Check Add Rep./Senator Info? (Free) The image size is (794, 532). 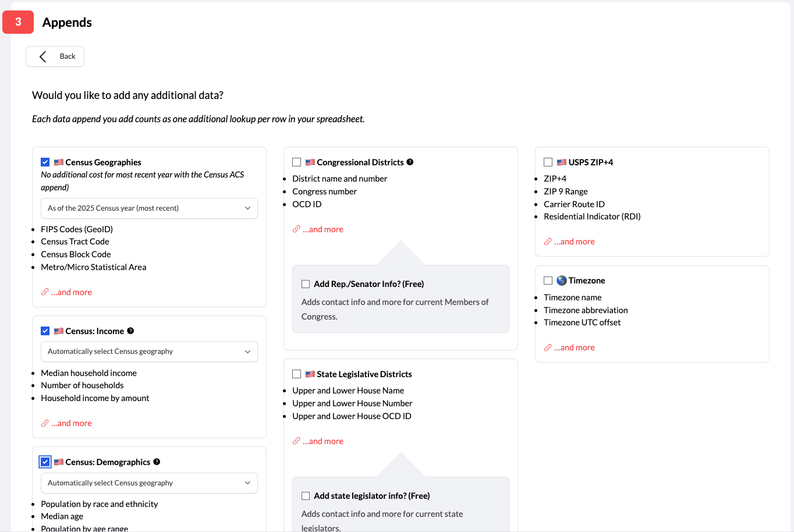306,283
